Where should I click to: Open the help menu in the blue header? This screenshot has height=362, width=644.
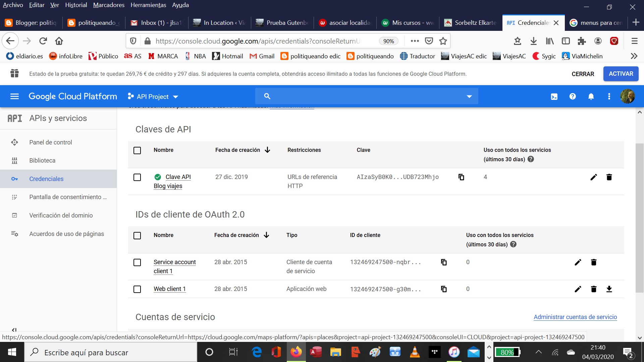click(x=573, y=97)
